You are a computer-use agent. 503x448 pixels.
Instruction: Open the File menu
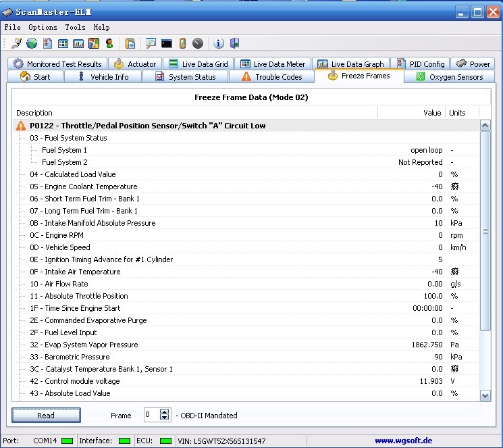[x=13, y=27]
